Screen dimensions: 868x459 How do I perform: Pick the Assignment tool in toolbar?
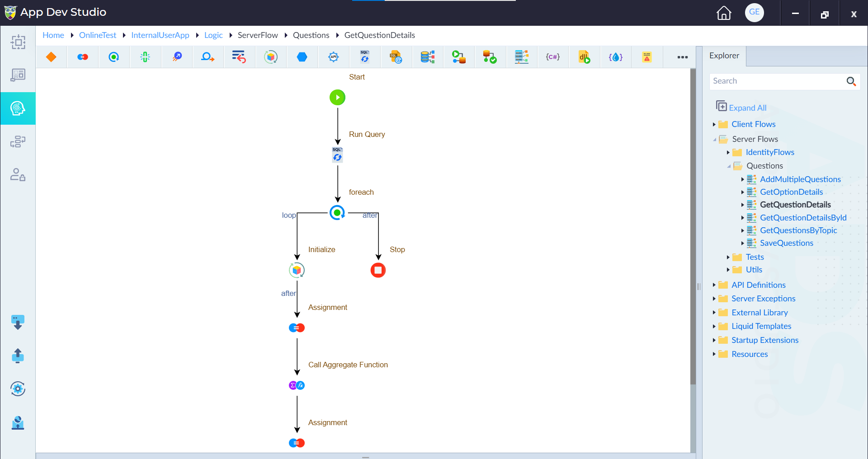(x=83, y=57)
